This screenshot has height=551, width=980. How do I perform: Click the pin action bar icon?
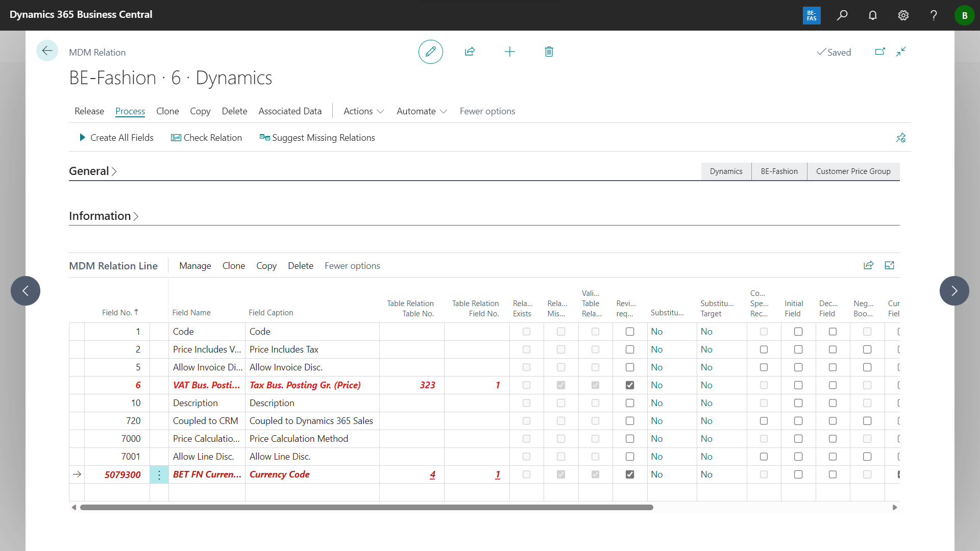point(901,138)
